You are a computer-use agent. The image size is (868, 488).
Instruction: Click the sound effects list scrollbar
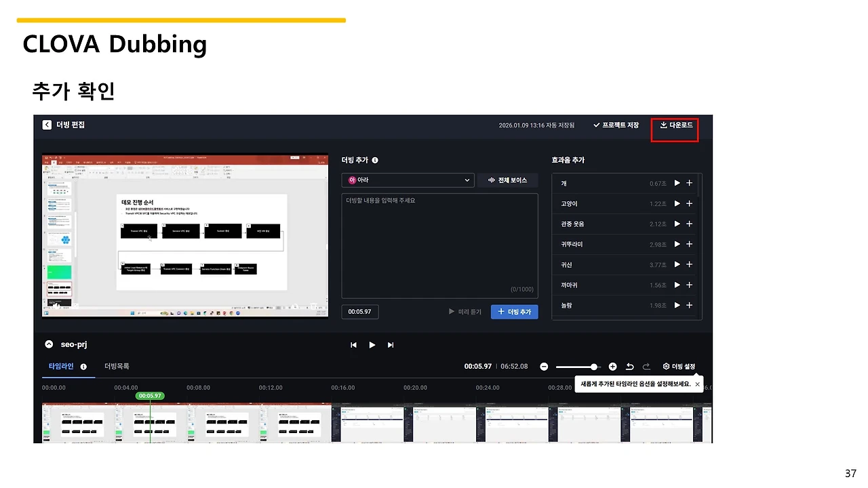click(699, 186)
